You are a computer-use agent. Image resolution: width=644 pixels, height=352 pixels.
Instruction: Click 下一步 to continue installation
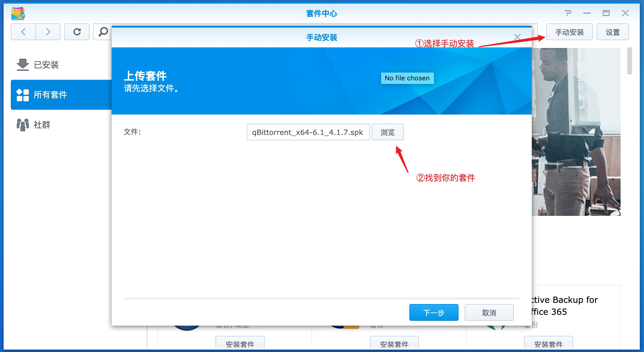pos(434,312)
